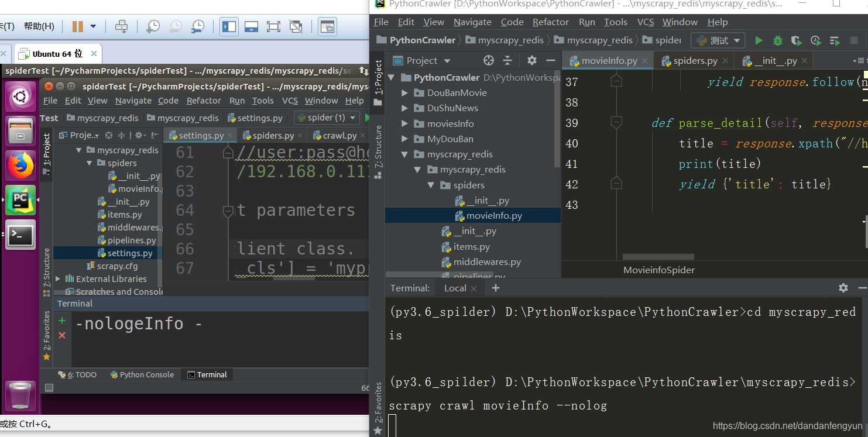Open Project panel settings gear
Screen dimensions: 868x437
[x=531, y=60]
